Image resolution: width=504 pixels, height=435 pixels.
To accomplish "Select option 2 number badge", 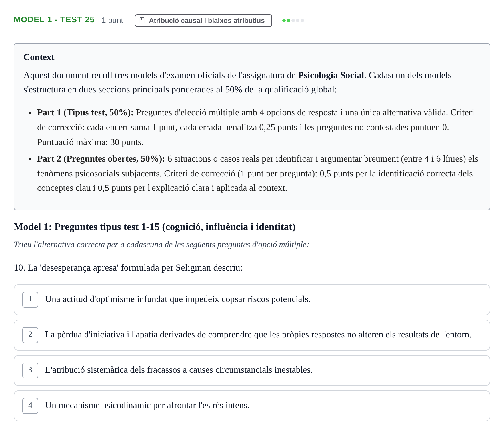I will pos(30,335).
